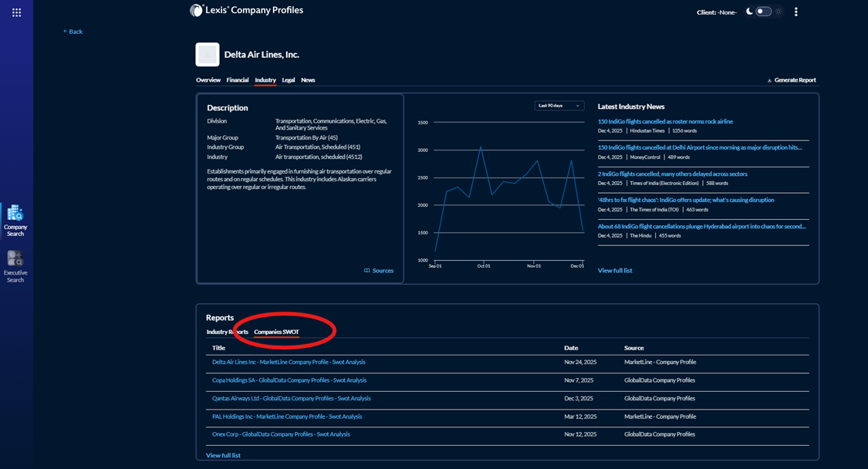Go Back to the previous page
The width and height of the screenshot is (868, 469).
[x=73, y=32]
